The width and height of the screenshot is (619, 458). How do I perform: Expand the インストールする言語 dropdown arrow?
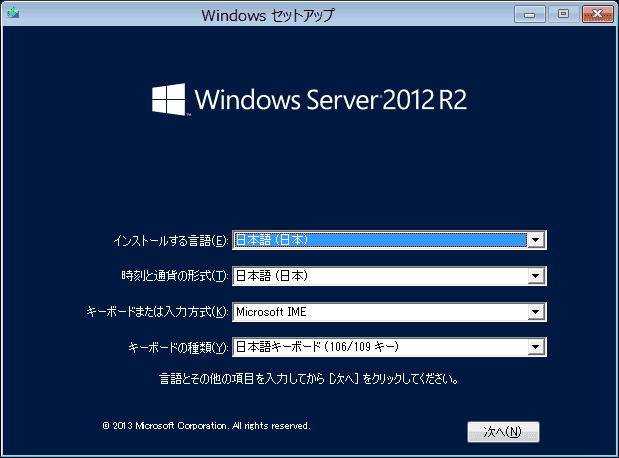[x=536, y=240]
